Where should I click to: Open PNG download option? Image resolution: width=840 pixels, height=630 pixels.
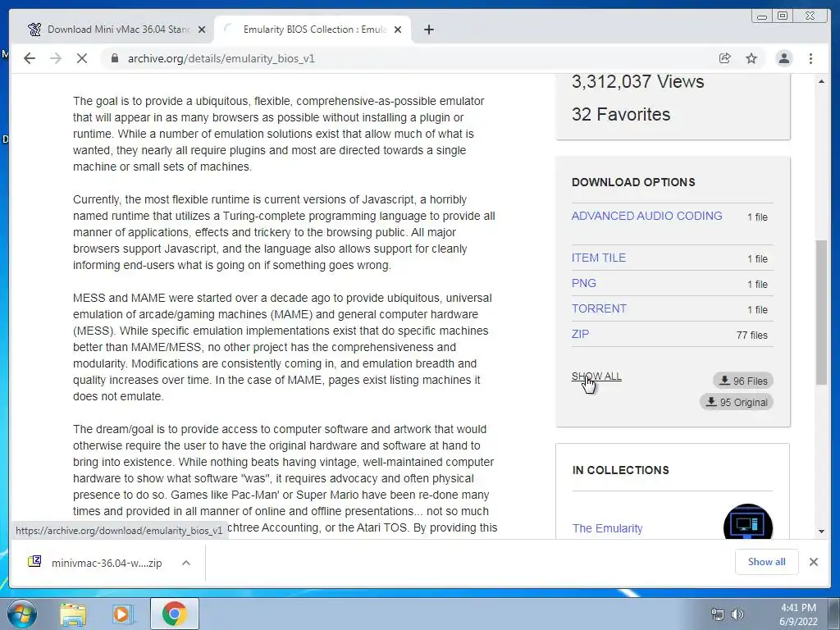click(x=583, y=283)
